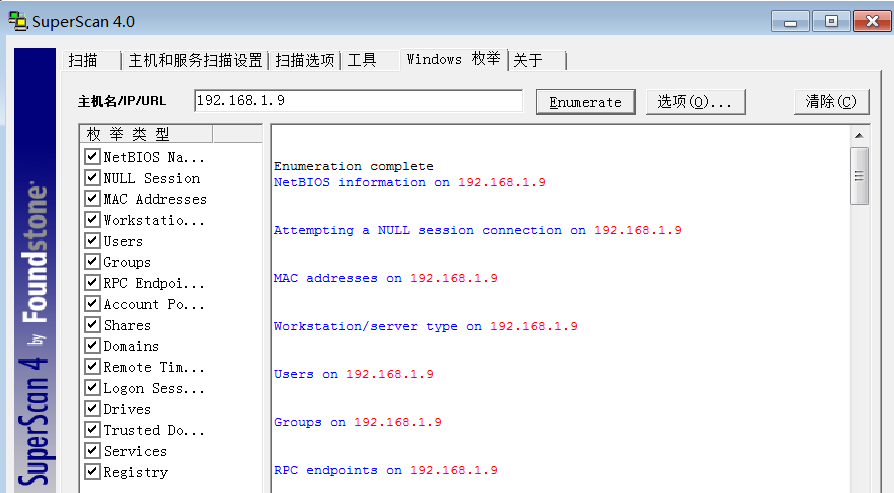Image resolution: width=894 pixels, height=493 pixels.
Task: Close the SuperScan 4.0 window
Action: [872, 22]
